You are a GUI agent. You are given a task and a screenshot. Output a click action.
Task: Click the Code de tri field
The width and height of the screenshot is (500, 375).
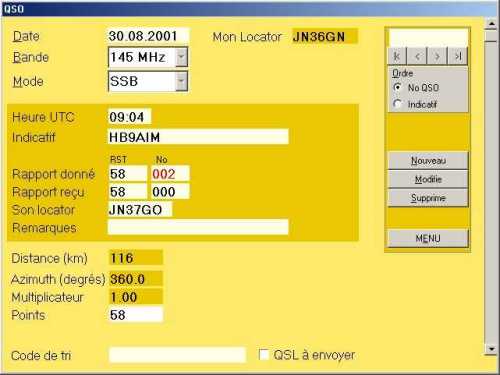(x=177, y=355)
